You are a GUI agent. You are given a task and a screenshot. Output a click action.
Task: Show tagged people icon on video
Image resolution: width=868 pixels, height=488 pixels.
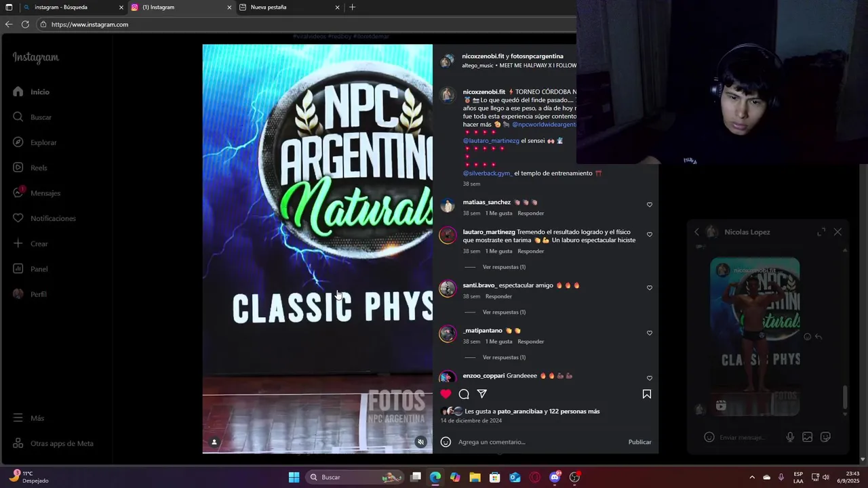coord(214,442)
